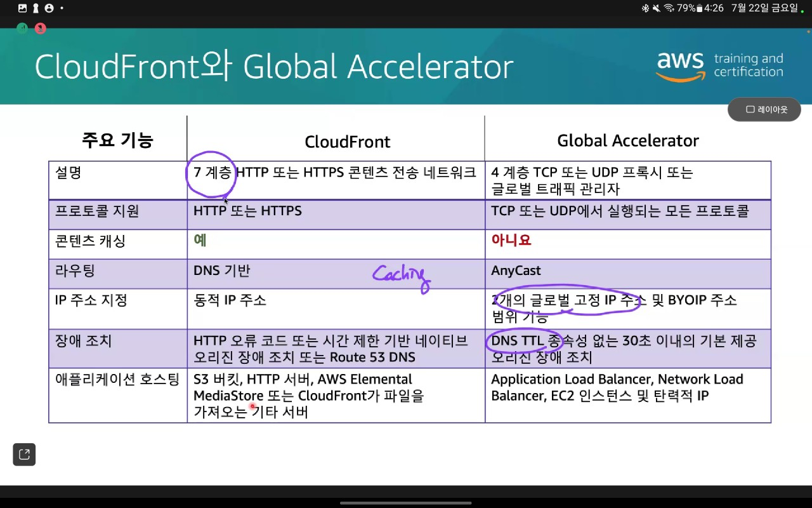
Task: Tap the handwritten Caching annotation
Action: click(x=402, y=276)
